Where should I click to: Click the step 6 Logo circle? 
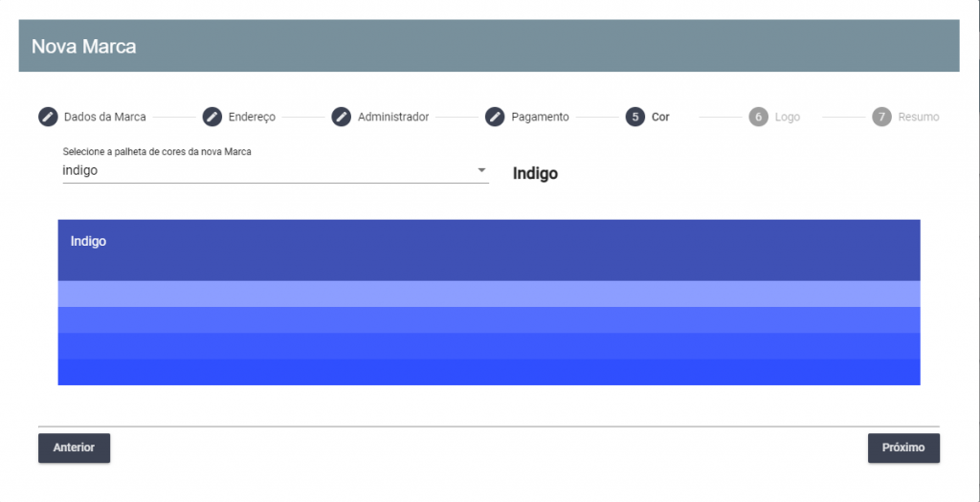[x=759, y=117]
